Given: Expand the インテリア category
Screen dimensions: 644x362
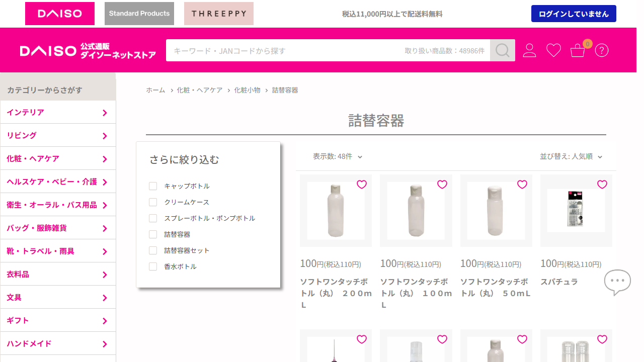Looking at the screenshot, I should 58,112.
